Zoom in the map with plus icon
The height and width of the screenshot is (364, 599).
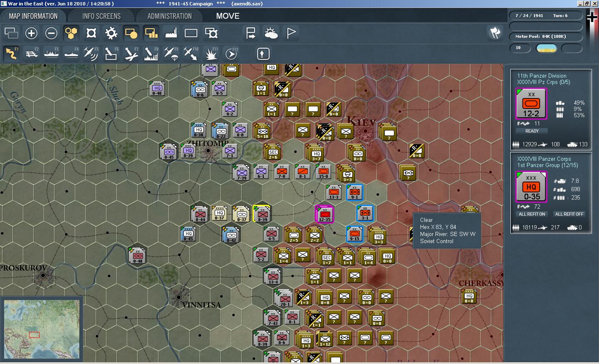point(31,33)
